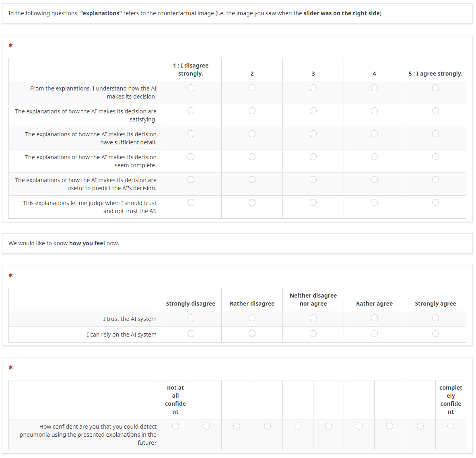Rate explanations are satisfying as 4
476x458 pixels.
[374, 111]
